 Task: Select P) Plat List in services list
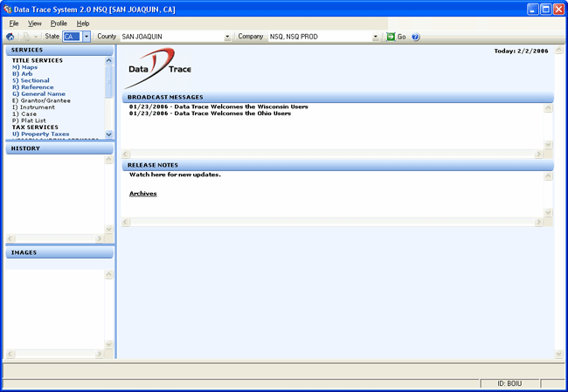[29, 120]
